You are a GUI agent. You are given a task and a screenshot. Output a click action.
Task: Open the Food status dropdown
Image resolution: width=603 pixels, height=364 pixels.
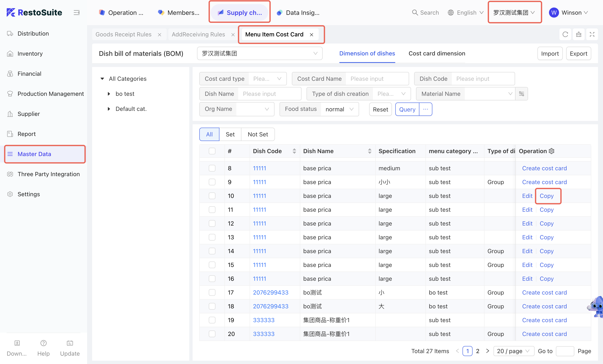click(x=339, y=109)
